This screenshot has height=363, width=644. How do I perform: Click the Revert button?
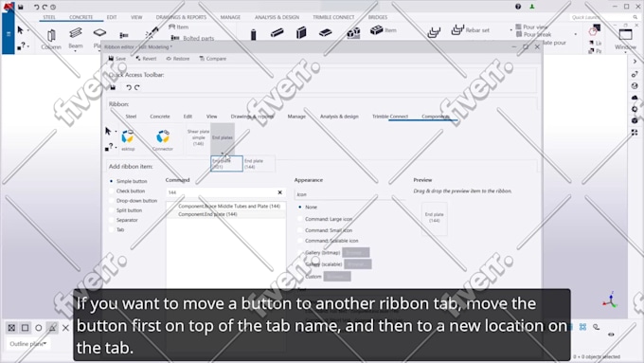[146, 59]
